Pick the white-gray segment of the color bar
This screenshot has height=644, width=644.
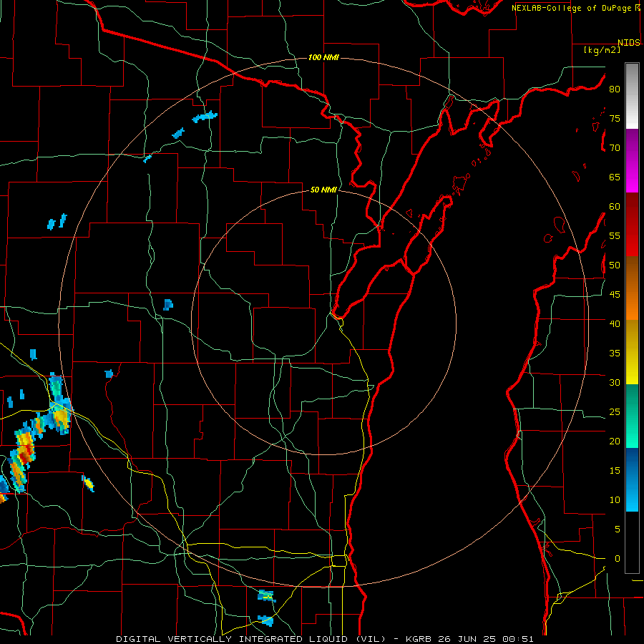tap(632, 96)
